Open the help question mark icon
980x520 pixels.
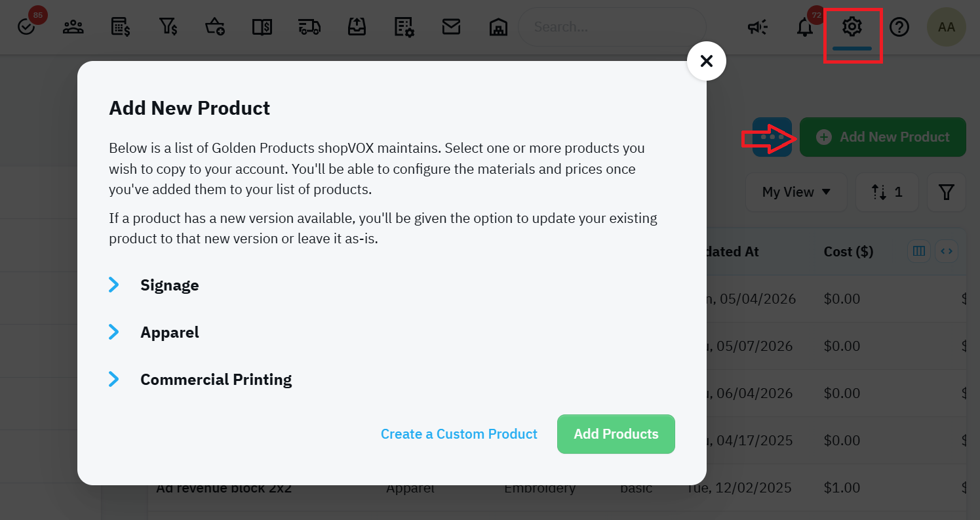pos(899,27)
